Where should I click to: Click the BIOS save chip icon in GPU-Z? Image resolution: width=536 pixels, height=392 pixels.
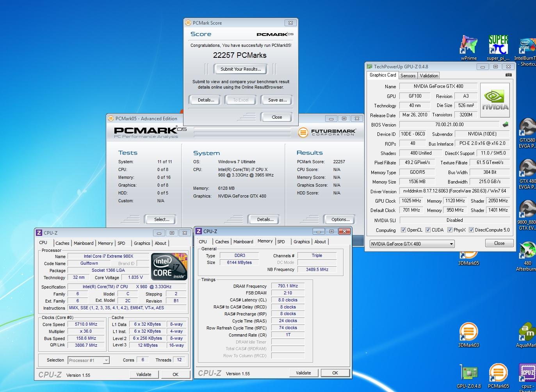pos(506,125)
